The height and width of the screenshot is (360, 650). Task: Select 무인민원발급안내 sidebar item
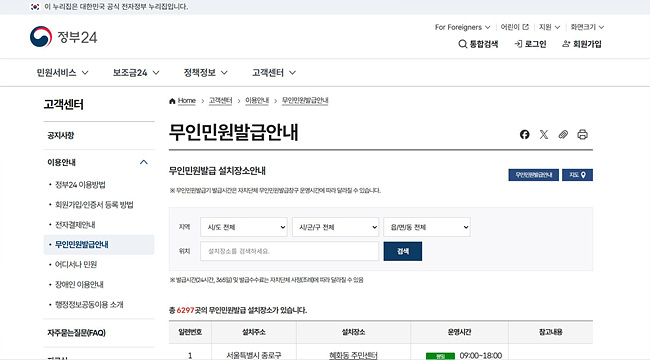99,244
